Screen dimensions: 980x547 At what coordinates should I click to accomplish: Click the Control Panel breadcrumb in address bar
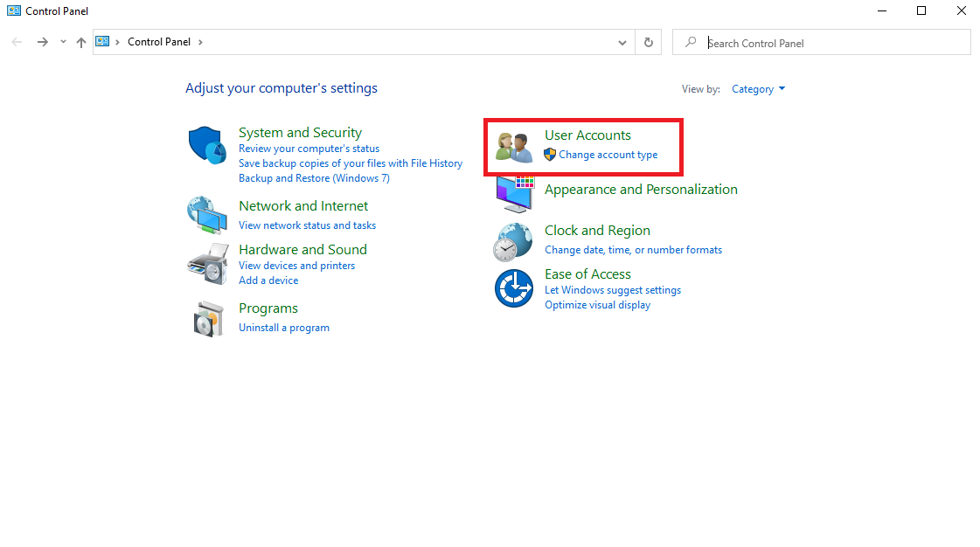[159, 42]
